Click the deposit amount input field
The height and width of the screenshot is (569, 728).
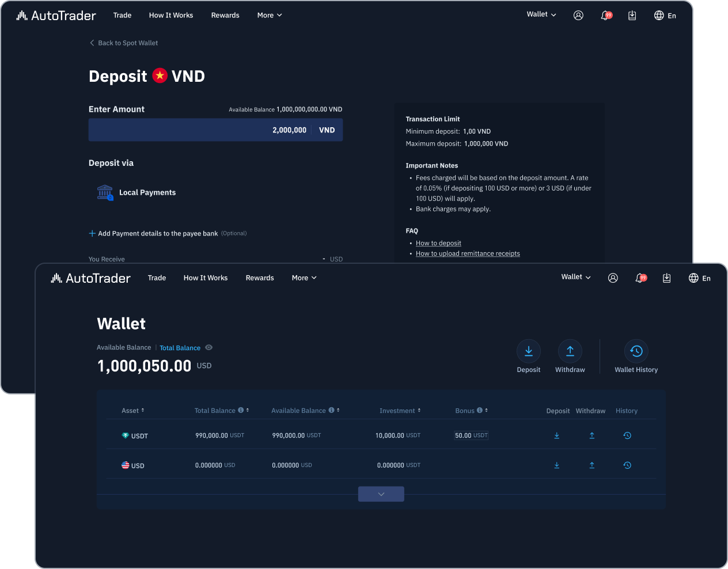pos(215,130)
